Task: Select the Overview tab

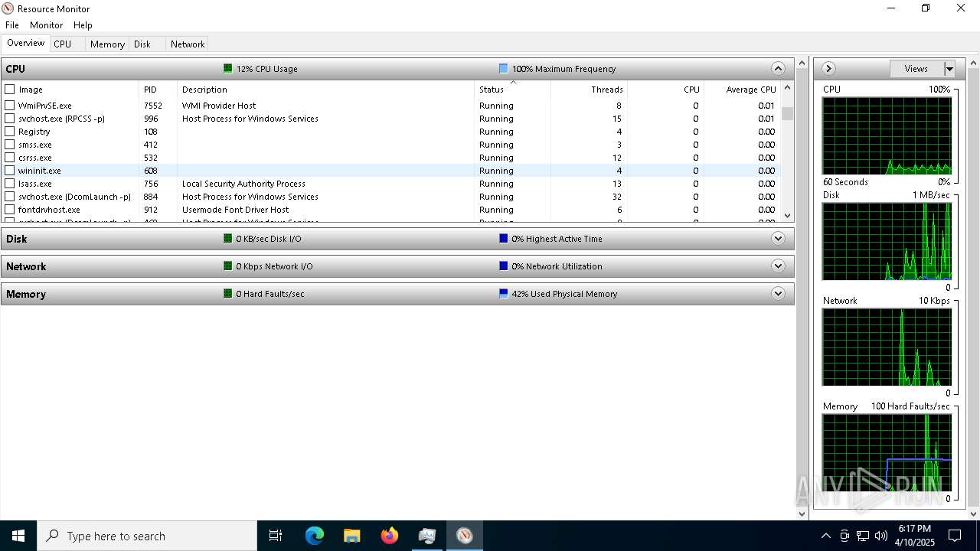Action: [25, 43]
